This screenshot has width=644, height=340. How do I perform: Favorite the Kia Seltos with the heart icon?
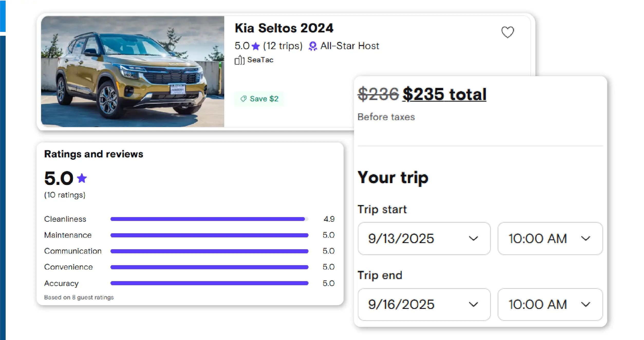(508, 32)
